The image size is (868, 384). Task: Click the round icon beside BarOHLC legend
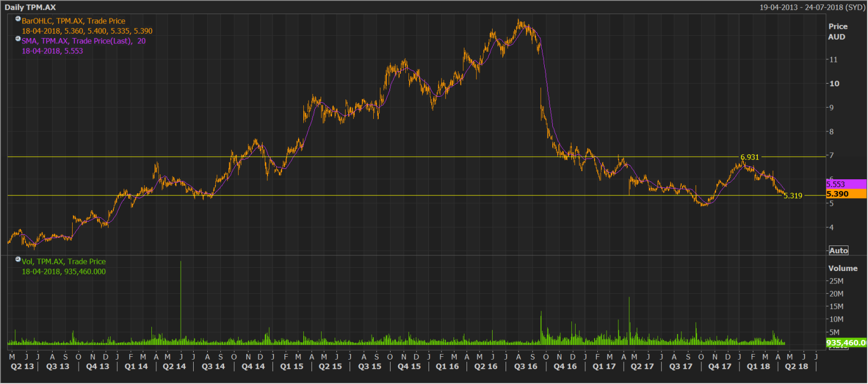point(18,19)
